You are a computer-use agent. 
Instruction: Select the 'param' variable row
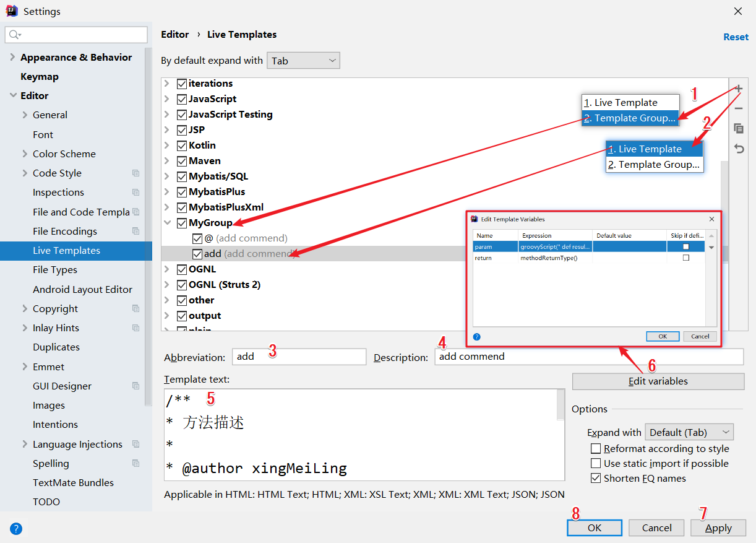coord(589,246)
